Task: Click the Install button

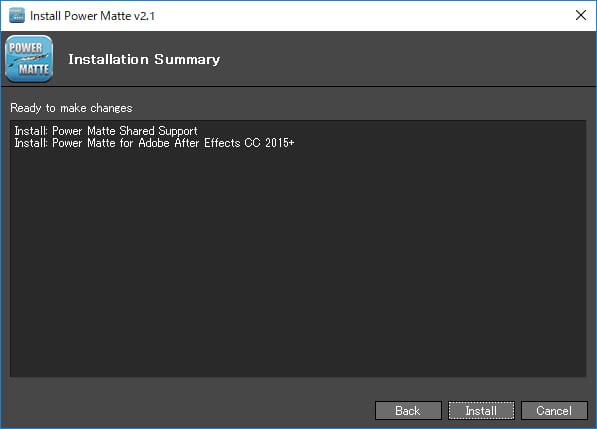Action: (481, 410)
